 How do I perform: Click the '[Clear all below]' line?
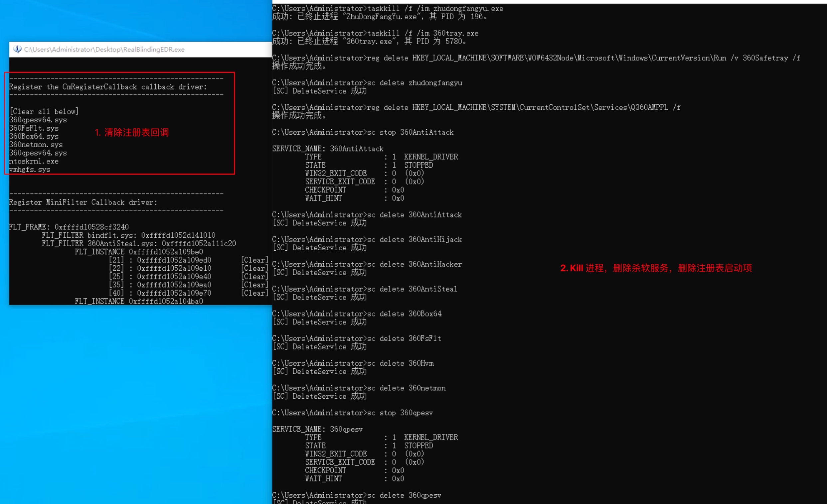click(x=44, y=112)
